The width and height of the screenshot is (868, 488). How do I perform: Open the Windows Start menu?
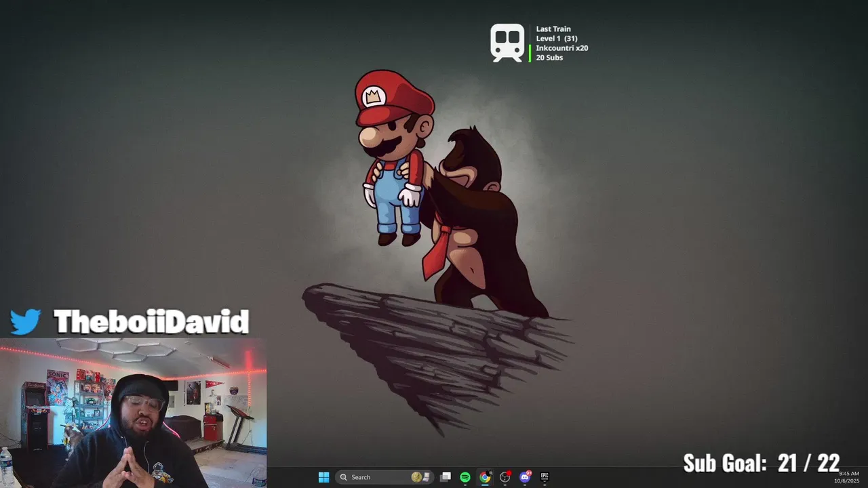tap(323, 477)
